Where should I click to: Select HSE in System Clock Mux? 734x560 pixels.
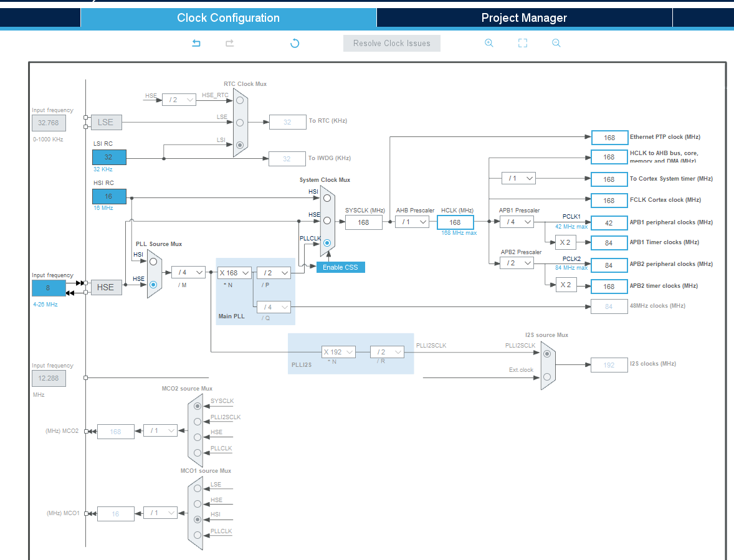pyautogui.click(x=327, y=221)
